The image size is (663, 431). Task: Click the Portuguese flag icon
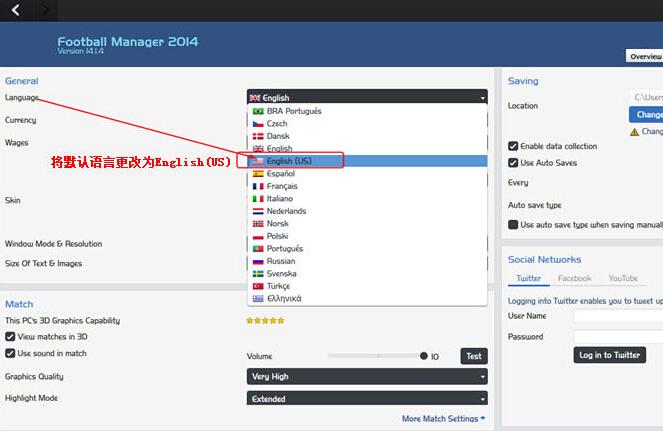pos(258,249)
